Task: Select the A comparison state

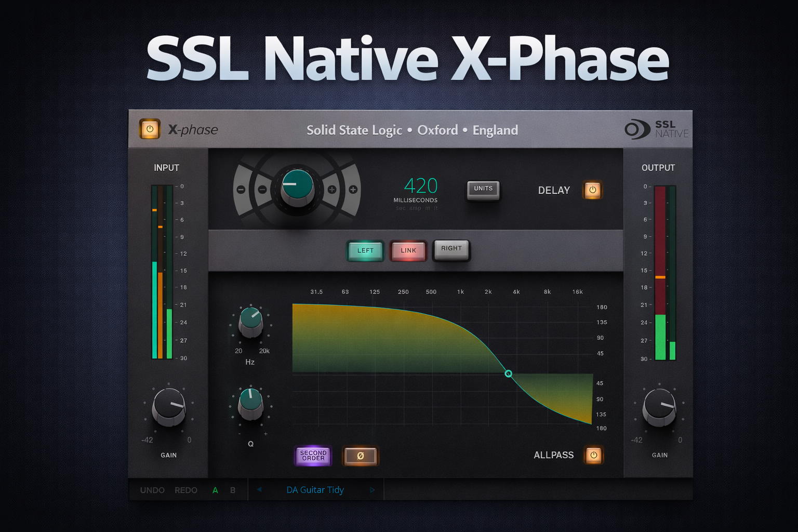Action: pyautogui.click(x=215, y=489)
